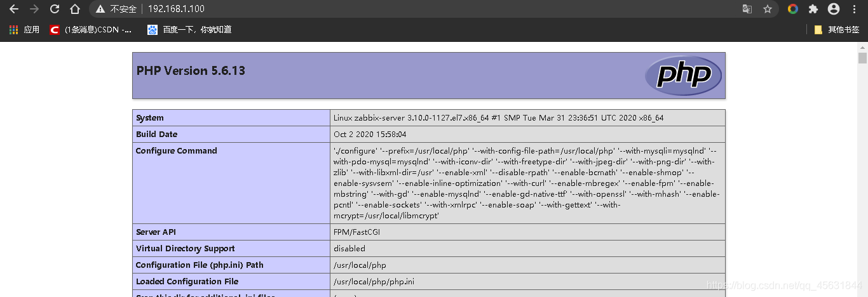Viewport: 868px width, 297px height.
Task: Select the '/usr/local/php/php.ini' value
Action: 372,282
